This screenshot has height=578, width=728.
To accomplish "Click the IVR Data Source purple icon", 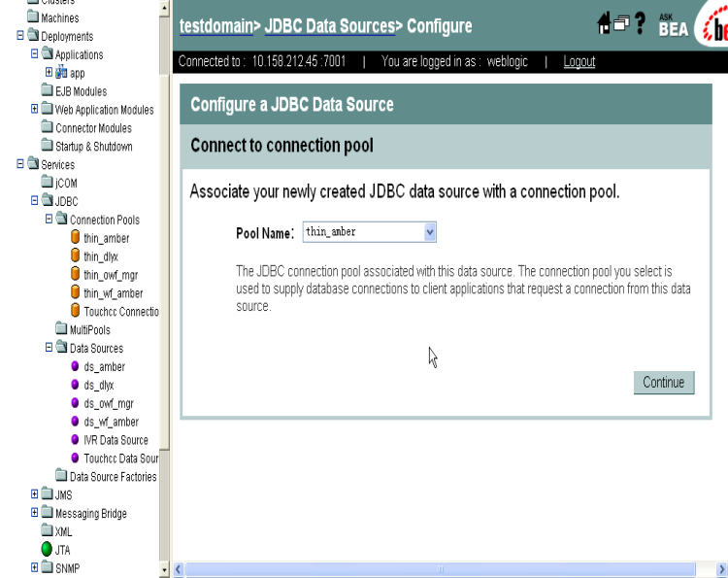I will pos(75,439).
